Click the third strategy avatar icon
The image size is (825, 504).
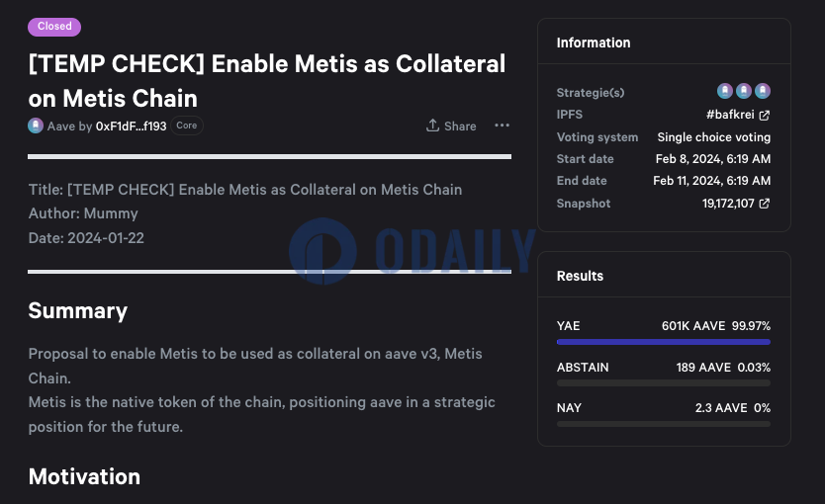click(x=763, y=91)
